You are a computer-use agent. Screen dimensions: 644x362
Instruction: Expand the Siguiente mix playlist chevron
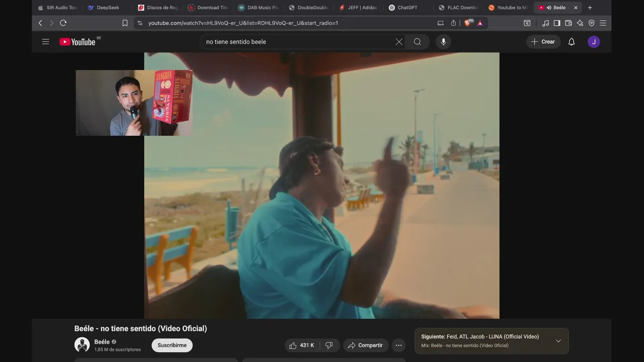click(558, 341)
